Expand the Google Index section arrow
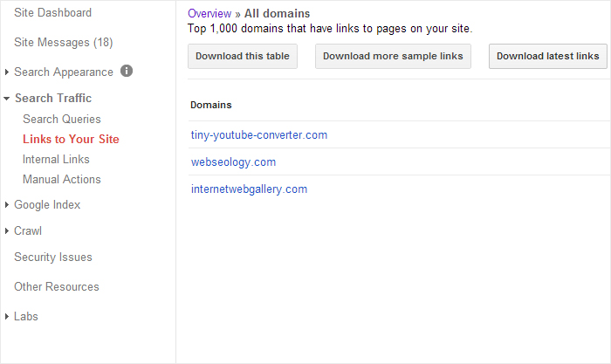 click(8, 205)
